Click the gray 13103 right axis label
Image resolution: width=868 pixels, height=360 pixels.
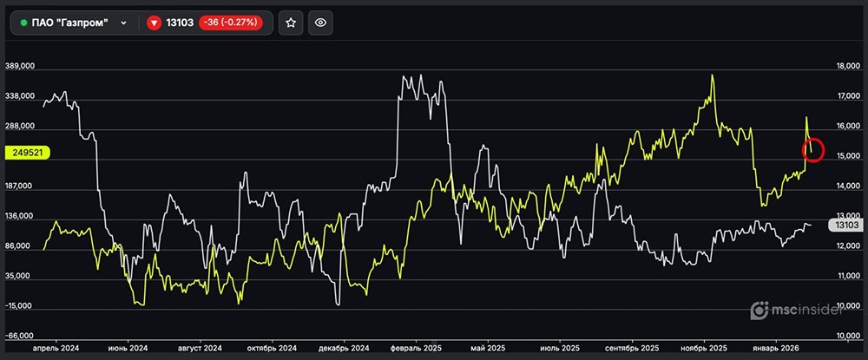[x=845, y=225]
